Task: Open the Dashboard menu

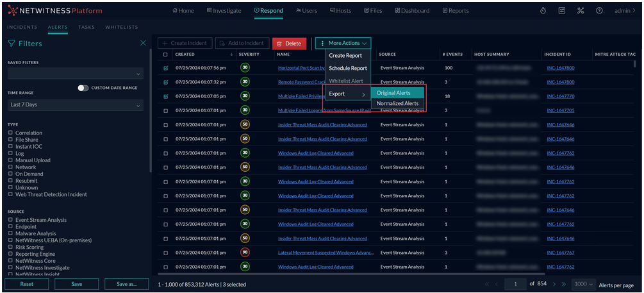Action: click(x=412, y=11)
